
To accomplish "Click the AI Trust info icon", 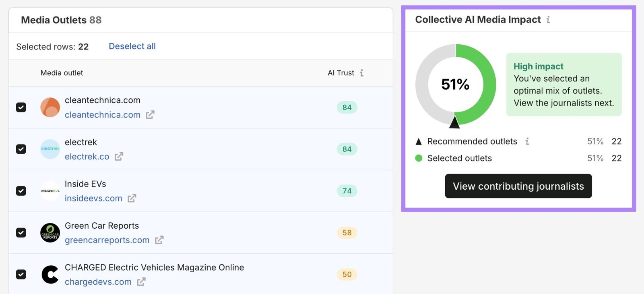I will 361,73.
